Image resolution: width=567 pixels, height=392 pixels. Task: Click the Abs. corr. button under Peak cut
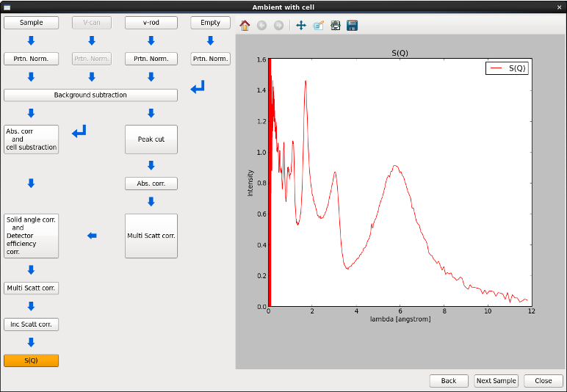click(151, 184)
